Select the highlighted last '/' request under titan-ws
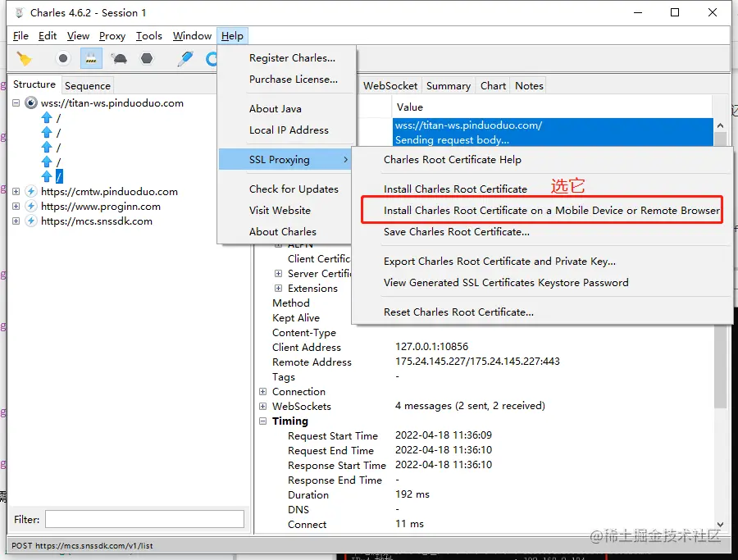This screenshot has height=560, width=738. 59,176
